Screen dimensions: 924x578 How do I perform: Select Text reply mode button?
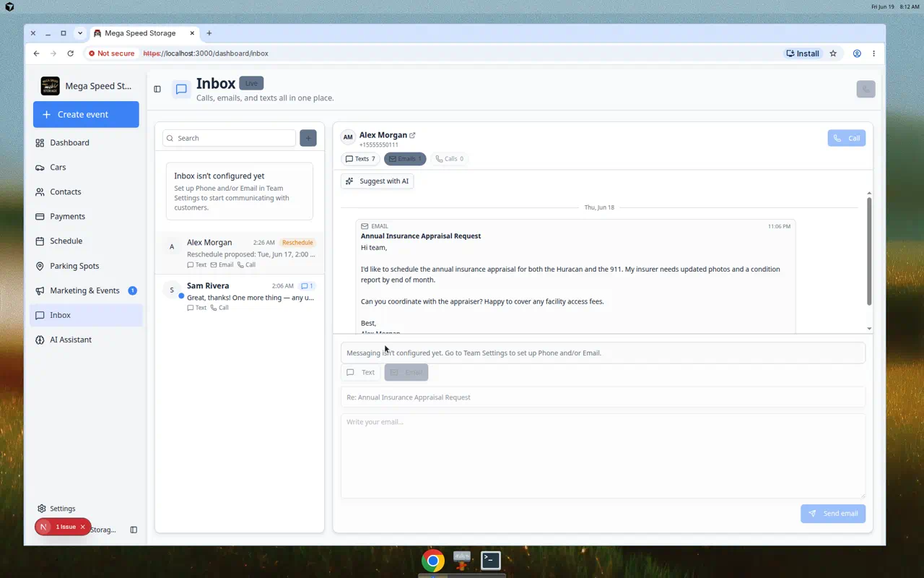[360, 372]
